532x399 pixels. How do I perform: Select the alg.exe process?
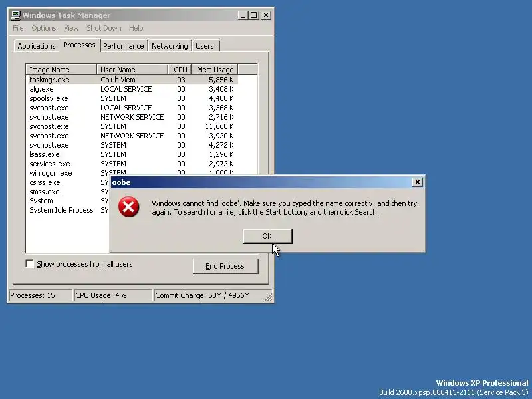tap(132, 89)
